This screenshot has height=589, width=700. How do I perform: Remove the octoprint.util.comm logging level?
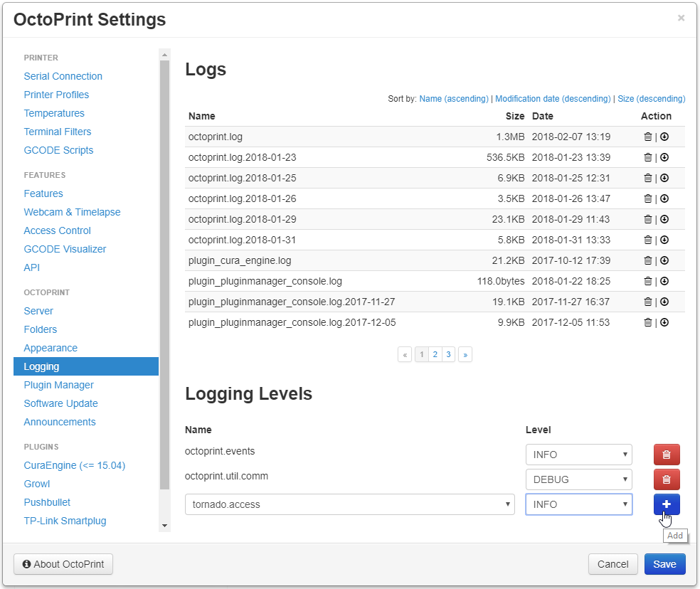666,479
